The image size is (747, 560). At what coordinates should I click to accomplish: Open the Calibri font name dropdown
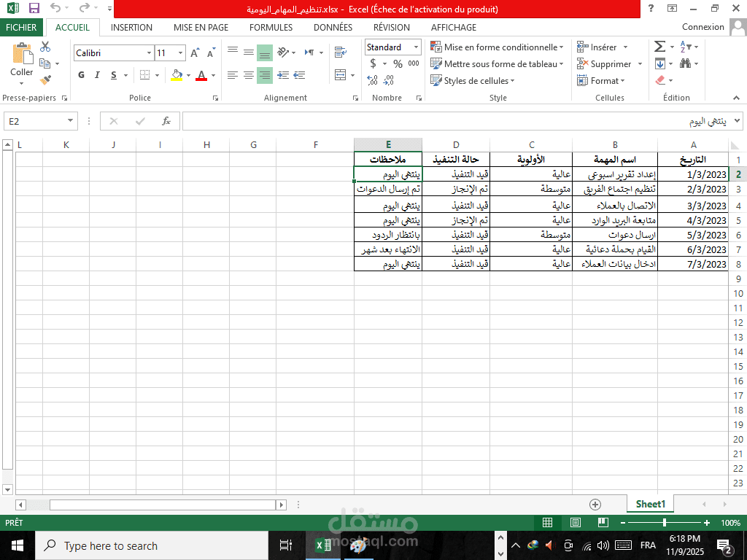149,52
